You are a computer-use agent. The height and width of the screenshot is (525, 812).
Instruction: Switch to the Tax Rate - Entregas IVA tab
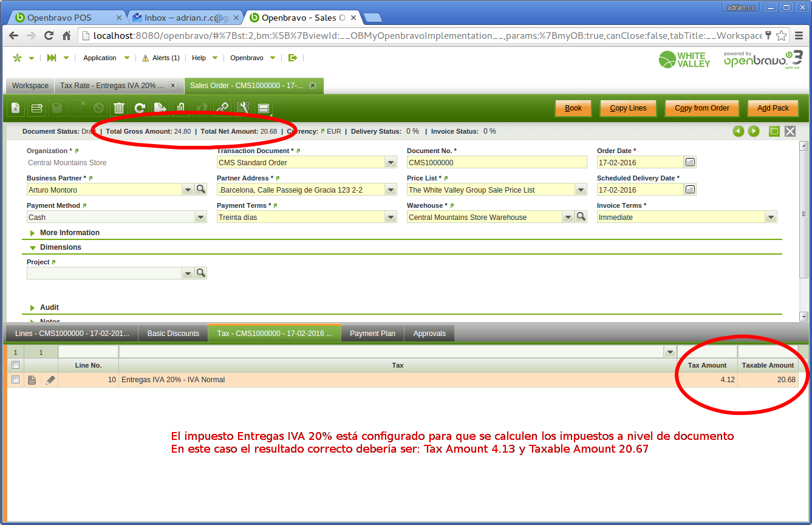point(119,86)
